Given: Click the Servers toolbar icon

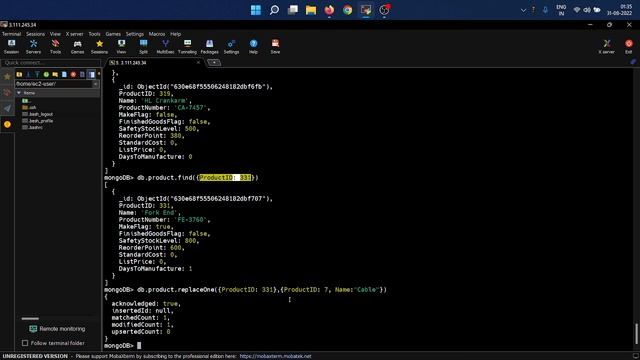Looking at the screenshot, I should click(33, 47).
